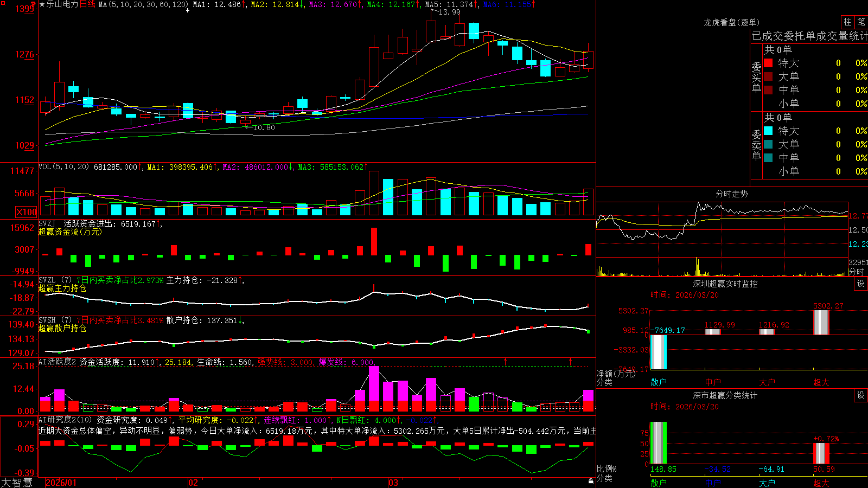Select 超大 category in 深市超赢分类统计 chart
The width and height of the screenshot is (868, 488).
(821, 483)
